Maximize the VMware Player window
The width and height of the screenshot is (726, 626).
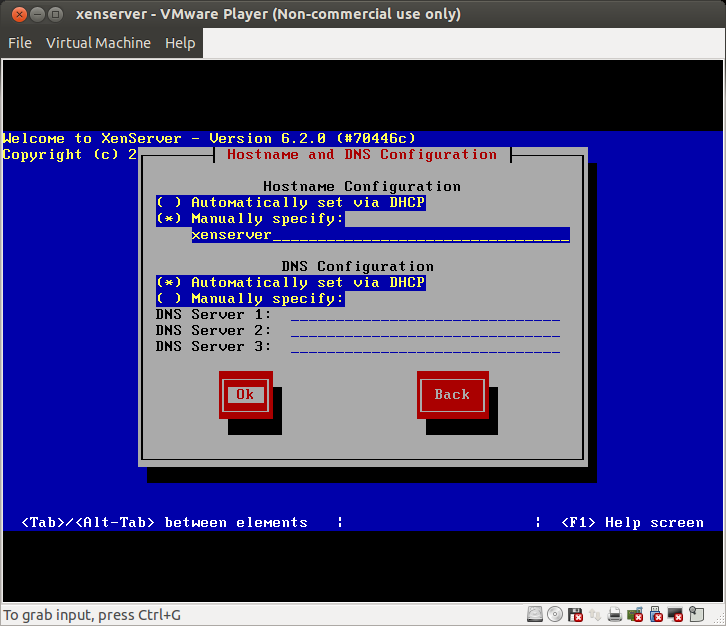(x=56, y=14)
